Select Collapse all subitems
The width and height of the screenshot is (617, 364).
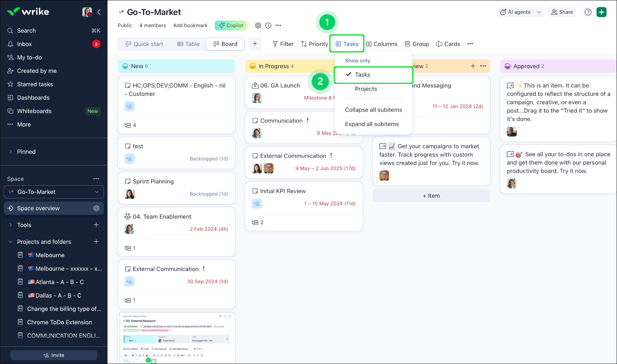point(374,110)
